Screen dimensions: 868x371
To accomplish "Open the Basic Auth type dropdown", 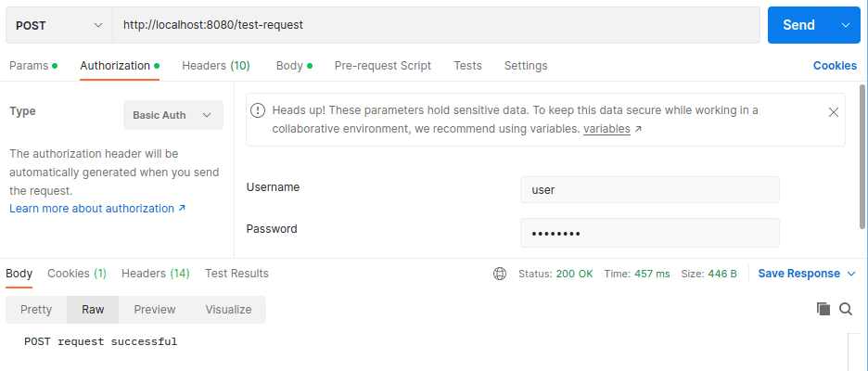I will (172, 115).
